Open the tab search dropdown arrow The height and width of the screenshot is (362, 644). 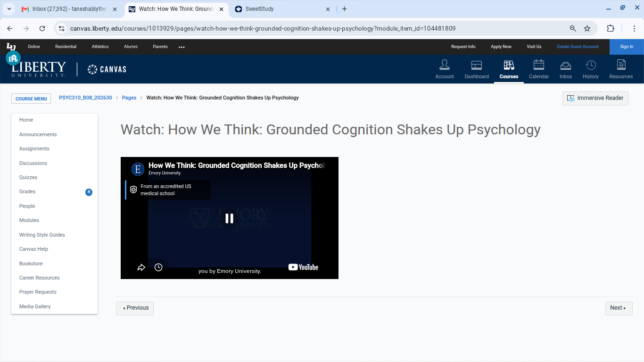pos(9,9)
